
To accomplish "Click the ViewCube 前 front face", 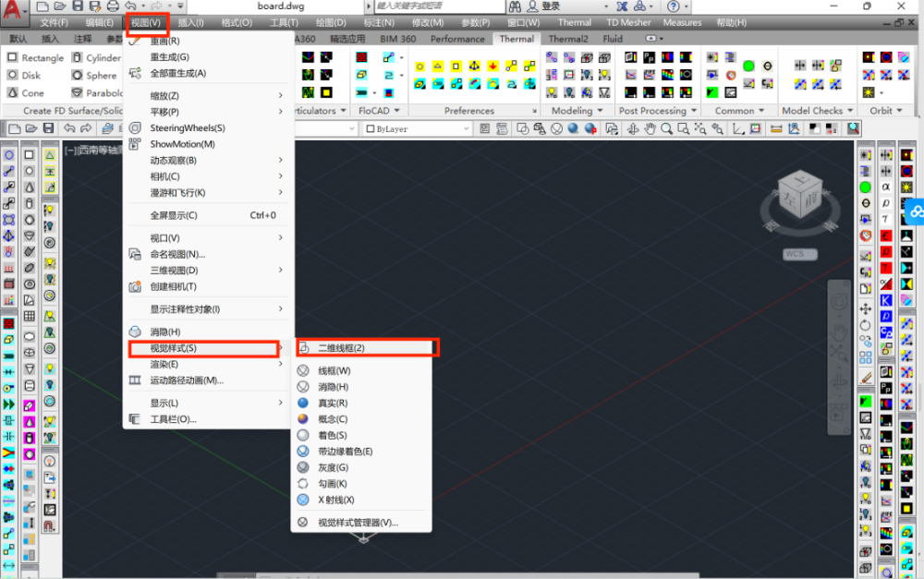I will coord(812,199).
